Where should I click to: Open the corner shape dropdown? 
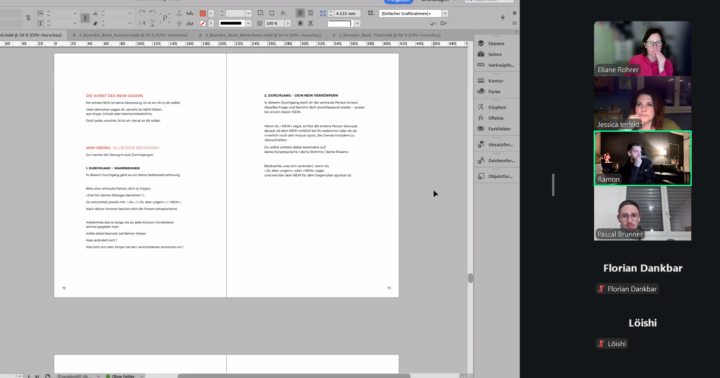[x=357, y=23]
